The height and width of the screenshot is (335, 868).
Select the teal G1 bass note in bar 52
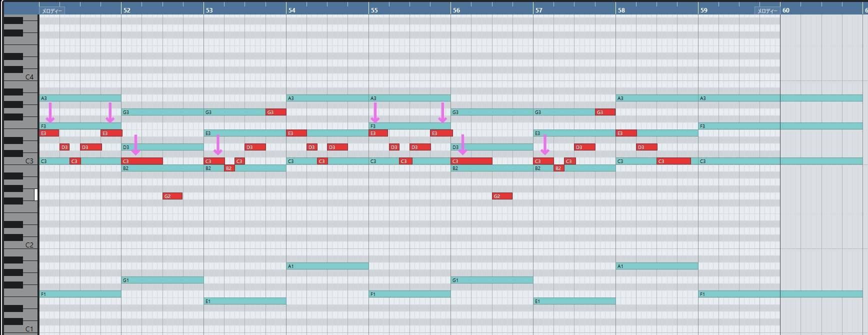point(162,280)
